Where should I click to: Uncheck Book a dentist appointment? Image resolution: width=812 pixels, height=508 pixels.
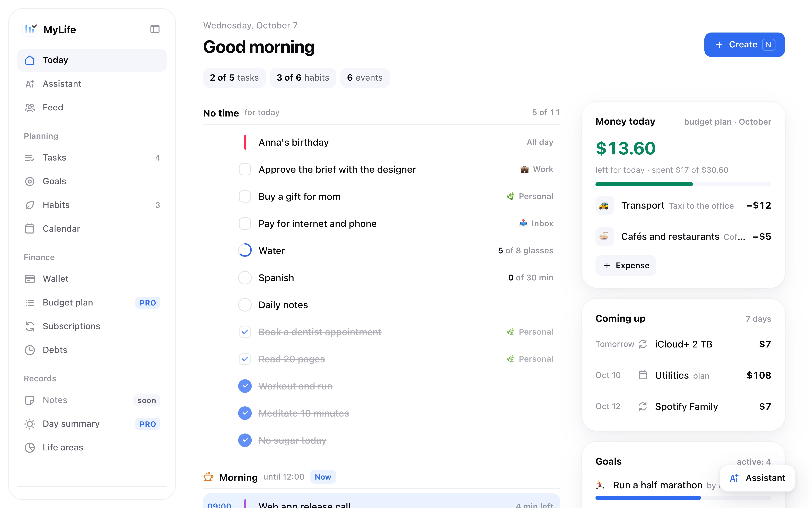click(x=245, y=332)
